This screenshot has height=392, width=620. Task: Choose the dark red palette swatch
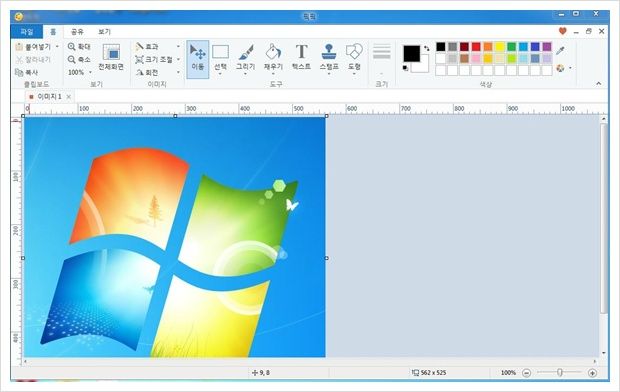coord(464,47)
